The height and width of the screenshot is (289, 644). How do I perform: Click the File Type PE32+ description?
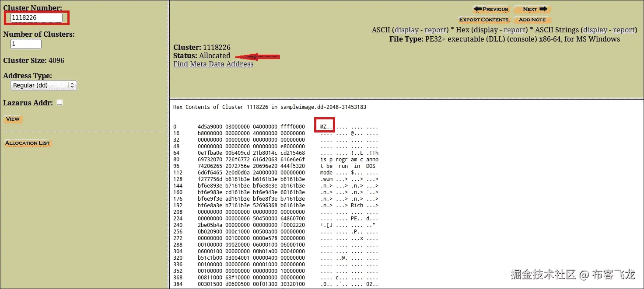[x=504, y=39]
